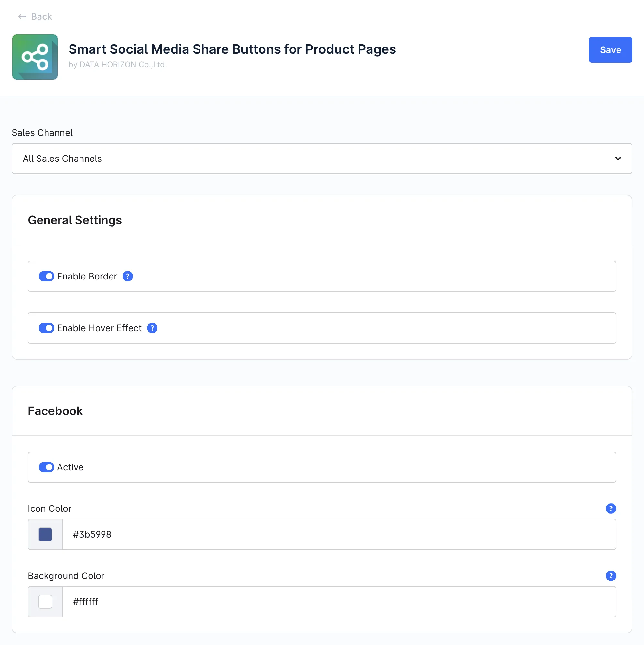Click the General Settings heading

coord(75,220)
